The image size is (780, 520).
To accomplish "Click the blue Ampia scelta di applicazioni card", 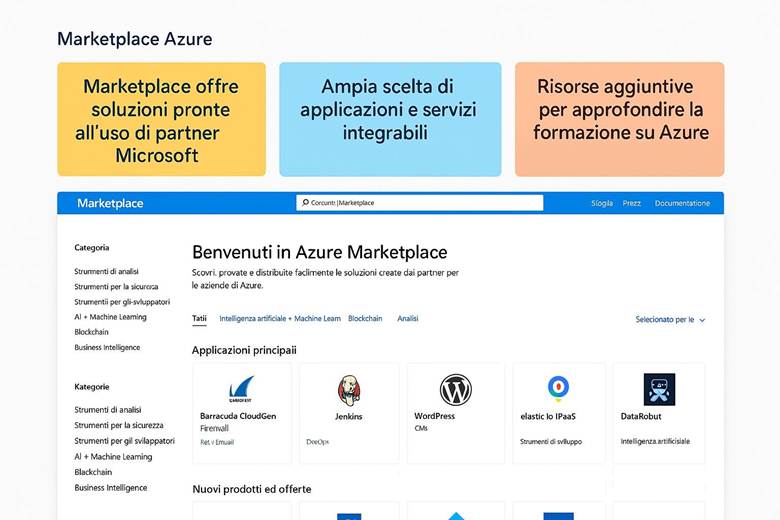I will (390, 119).
